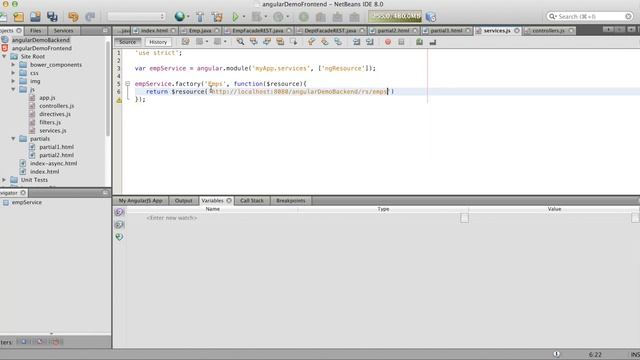The width and height of the screenshot is (640, 360).
Task: Click Shift Line Right editor icon
Action: (370, 42)
